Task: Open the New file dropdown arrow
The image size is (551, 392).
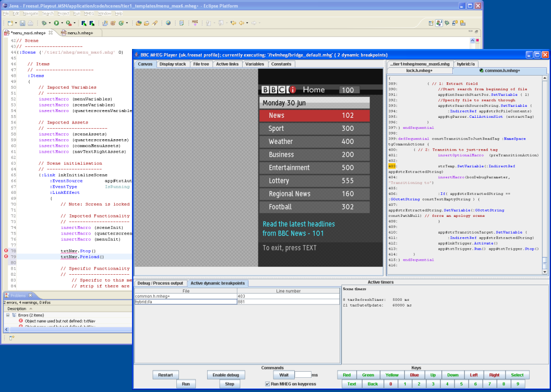Action: coord(15,23)
